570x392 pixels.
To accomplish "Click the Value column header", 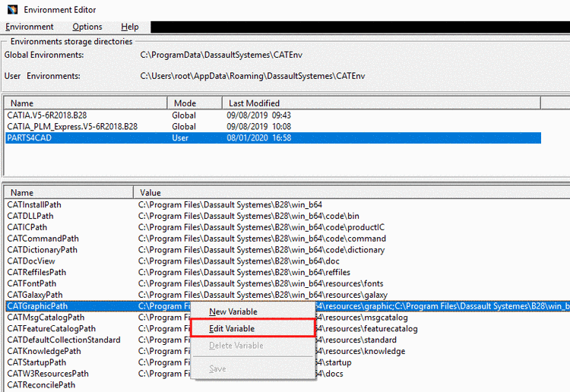I will coord(150,193).
